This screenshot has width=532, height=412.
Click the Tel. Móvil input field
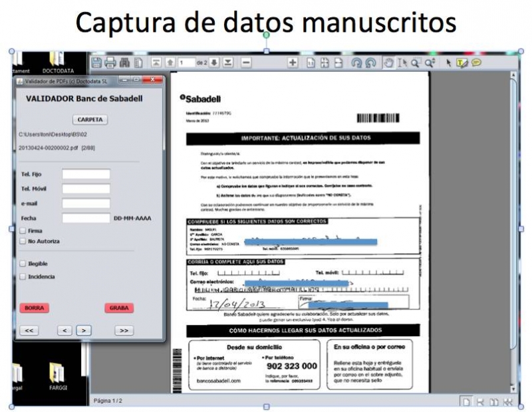(86, 189)
